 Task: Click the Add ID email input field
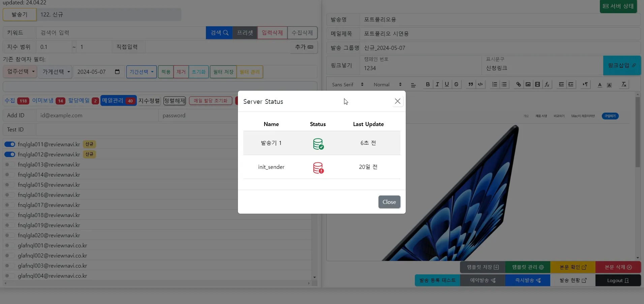[97, 115]
